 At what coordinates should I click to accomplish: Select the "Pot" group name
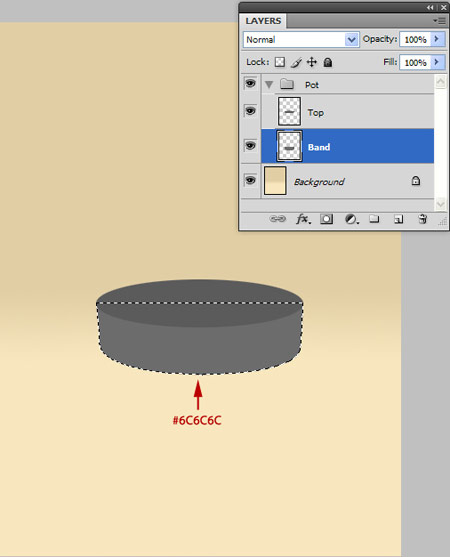tap(312, 85)
